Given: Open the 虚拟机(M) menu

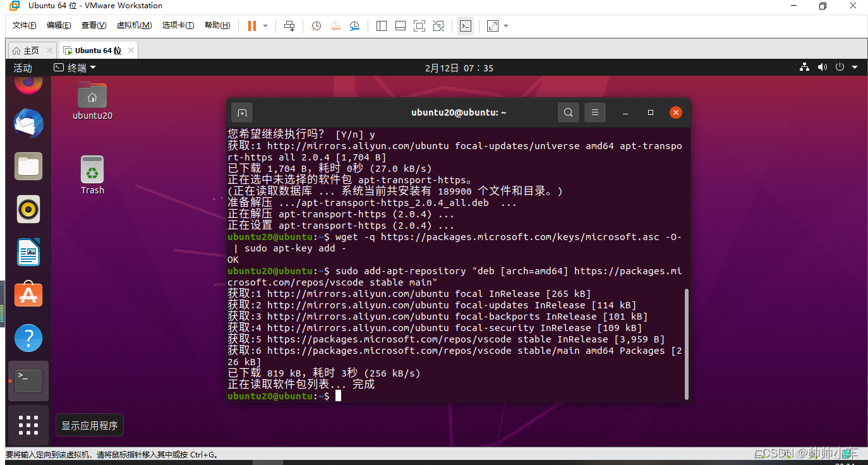Looking at the screenshot, I should click(134, 25).
